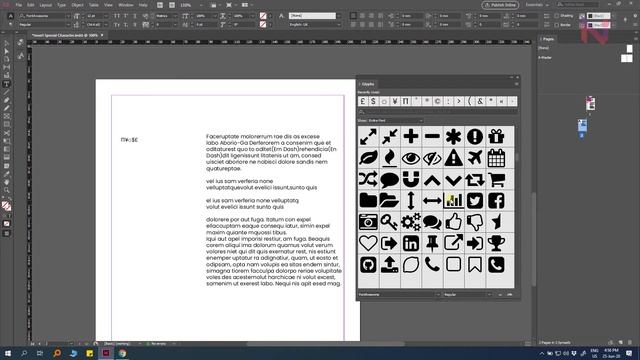Insert the airplane glyph

(x=475, y=158)
